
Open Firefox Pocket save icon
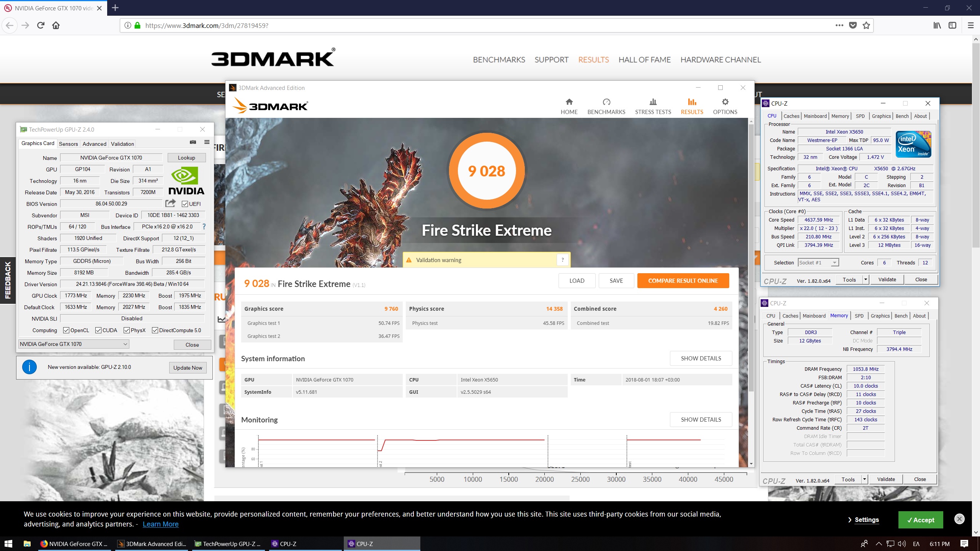[853, 25]
